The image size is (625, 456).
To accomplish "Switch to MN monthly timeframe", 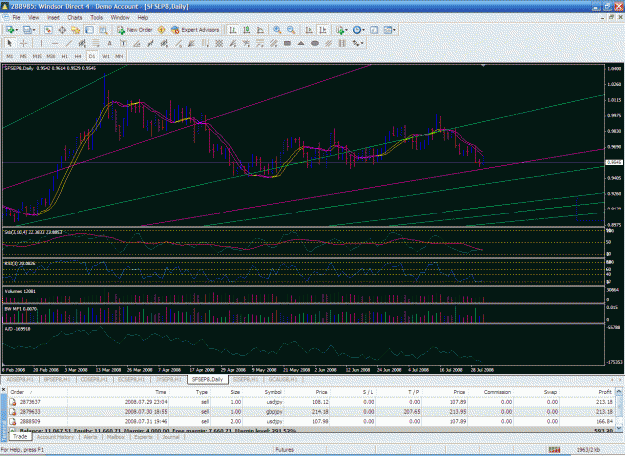I will (119, 56).
